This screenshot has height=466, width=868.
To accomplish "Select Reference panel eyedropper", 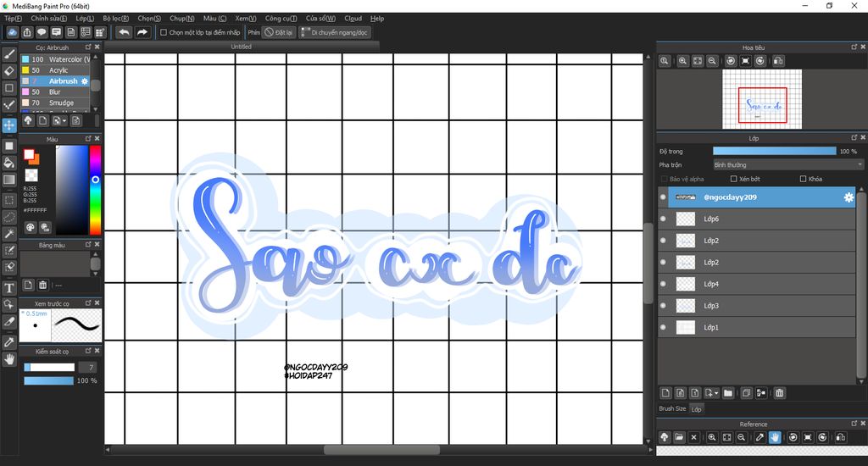I will [x=760, y=437].
